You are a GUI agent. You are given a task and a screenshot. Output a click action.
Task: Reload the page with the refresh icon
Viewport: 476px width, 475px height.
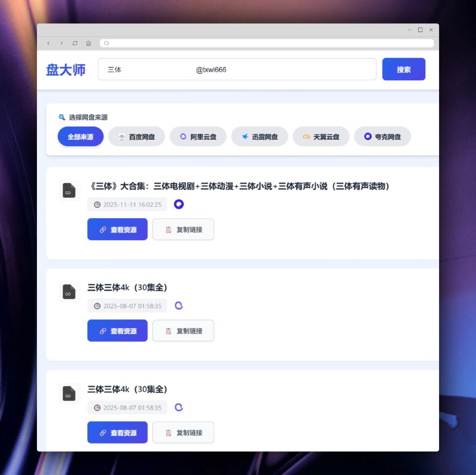coord(75,43)
